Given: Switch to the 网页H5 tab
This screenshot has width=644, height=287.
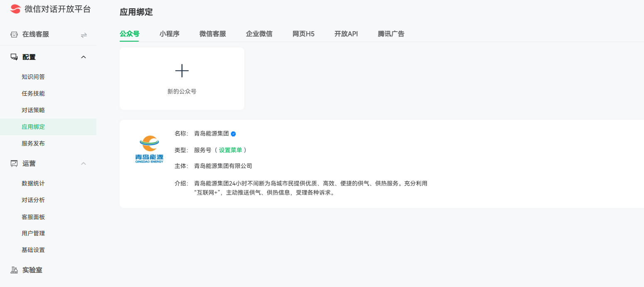Looking at the screenshot, I should pos(303,34).
